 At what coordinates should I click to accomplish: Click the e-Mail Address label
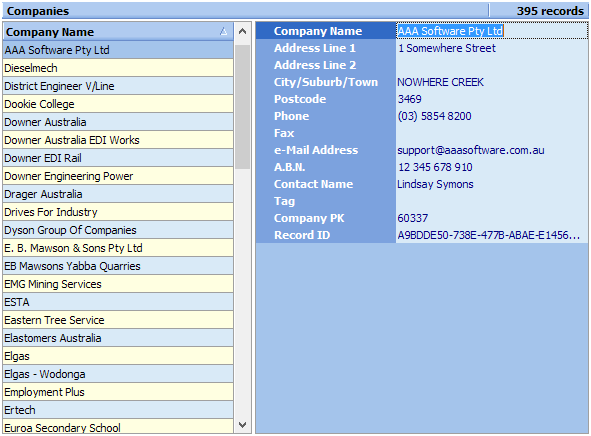coord(316,150)
